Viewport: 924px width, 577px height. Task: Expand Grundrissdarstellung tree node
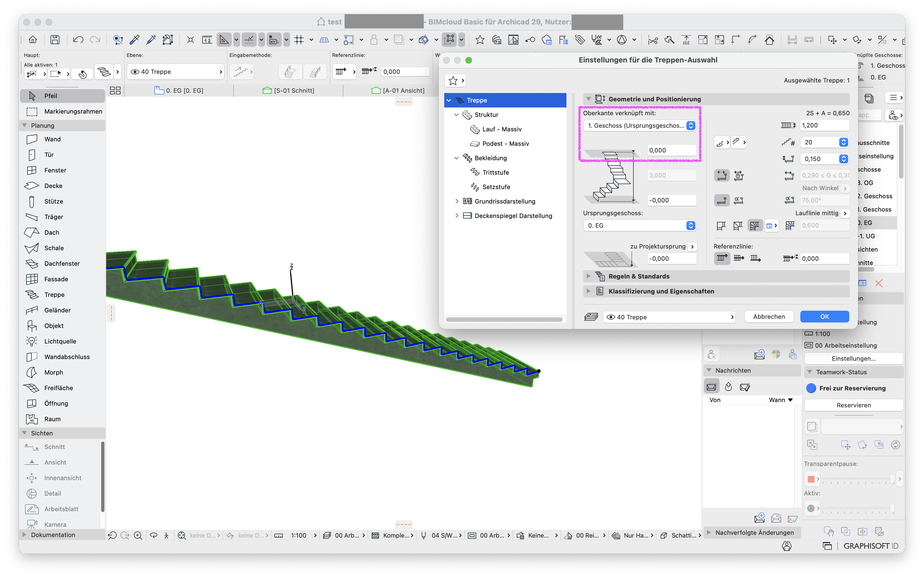(x=457, y=202)
